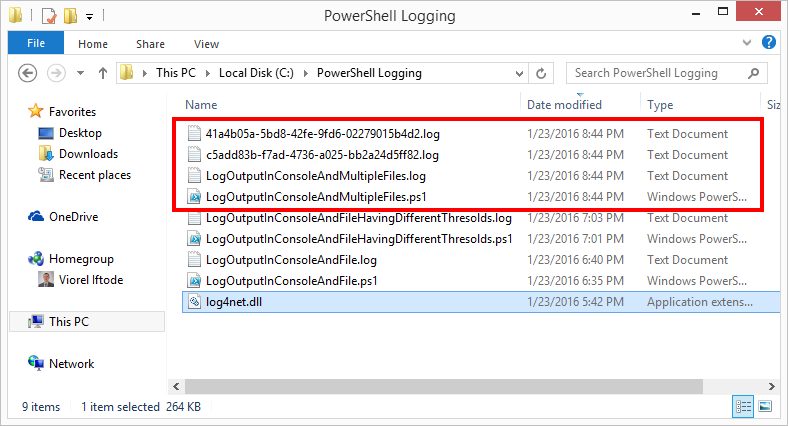Click New Folder icon in title bar
The width and height of the screenshot is (788, 426).
(x=70, y=16)
